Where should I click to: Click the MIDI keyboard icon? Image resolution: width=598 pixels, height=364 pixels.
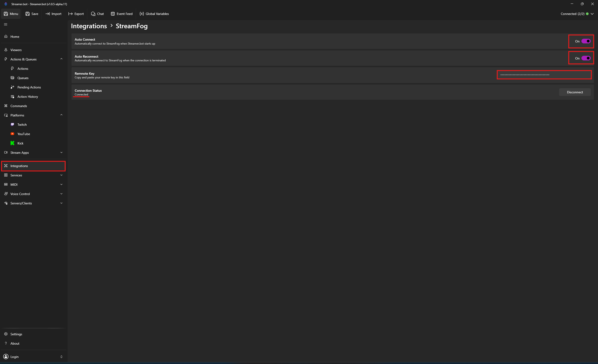[x=6, y=184]
